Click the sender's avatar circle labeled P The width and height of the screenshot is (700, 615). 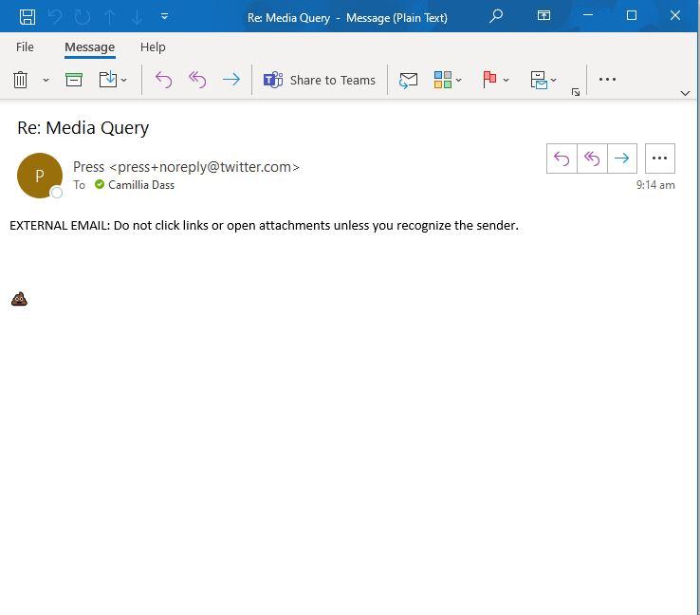click(x=39, y=176)
